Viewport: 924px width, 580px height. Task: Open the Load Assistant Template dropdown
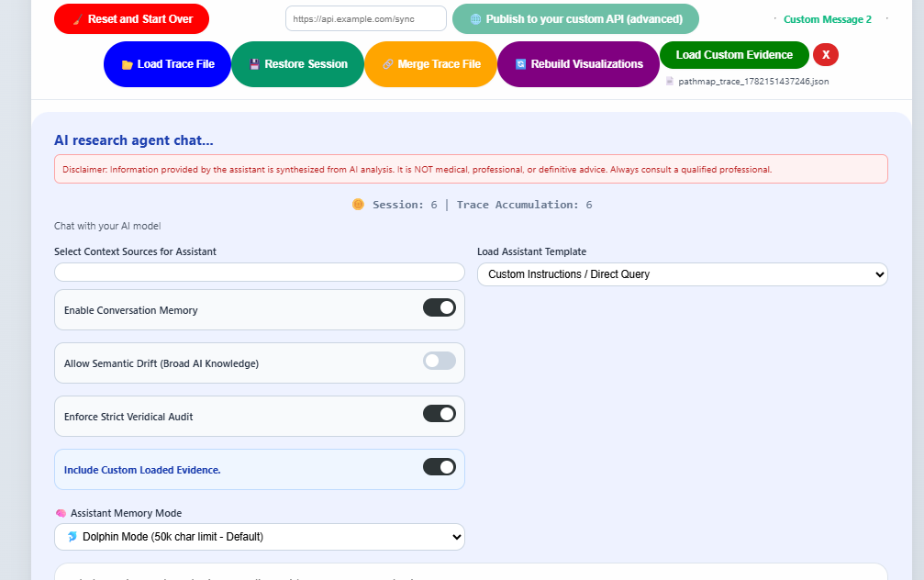click(x=683, y=274)
